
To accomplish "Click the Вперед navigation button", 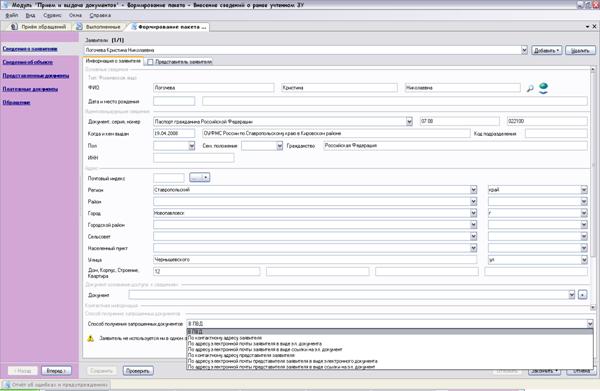I will [56, 371].
